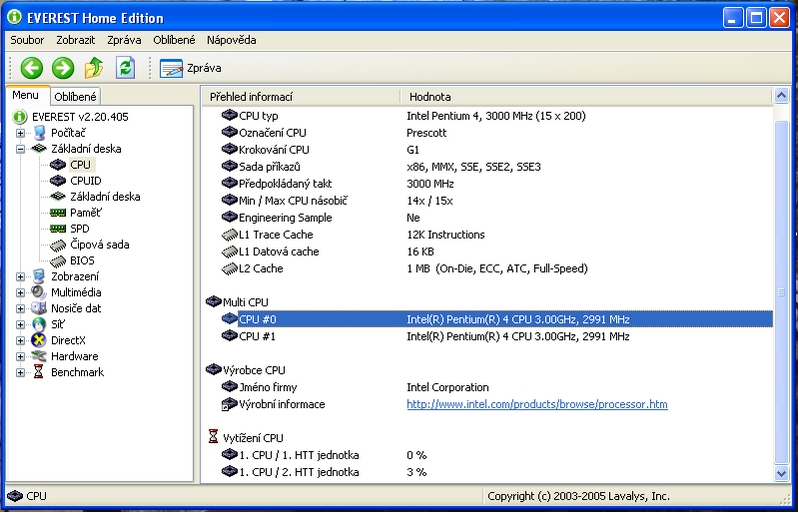Click the refresh toolbar icon

pos(125,67)
